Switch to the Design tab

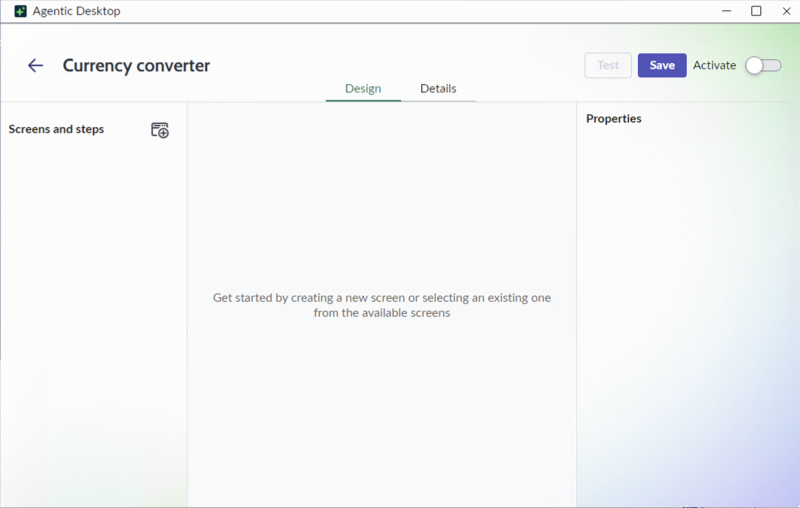363,89
